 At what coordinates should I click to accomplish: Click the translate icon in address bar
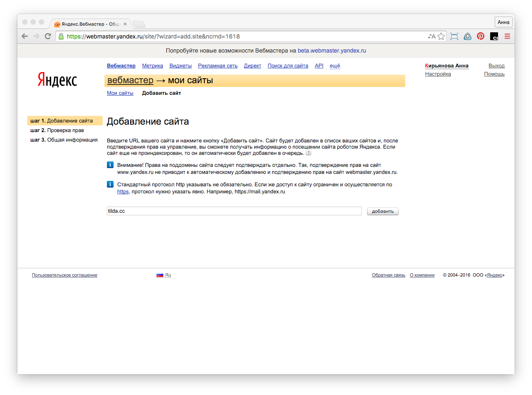[x=432, y=36]
